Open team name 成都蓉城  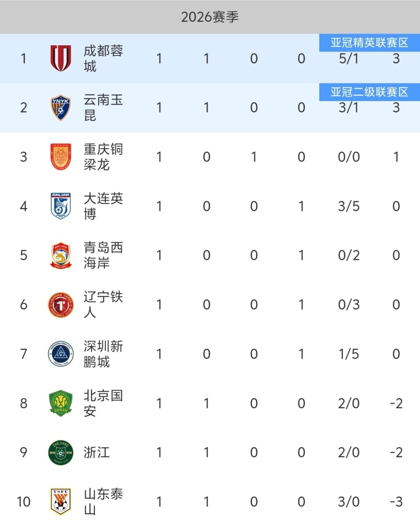103,59
